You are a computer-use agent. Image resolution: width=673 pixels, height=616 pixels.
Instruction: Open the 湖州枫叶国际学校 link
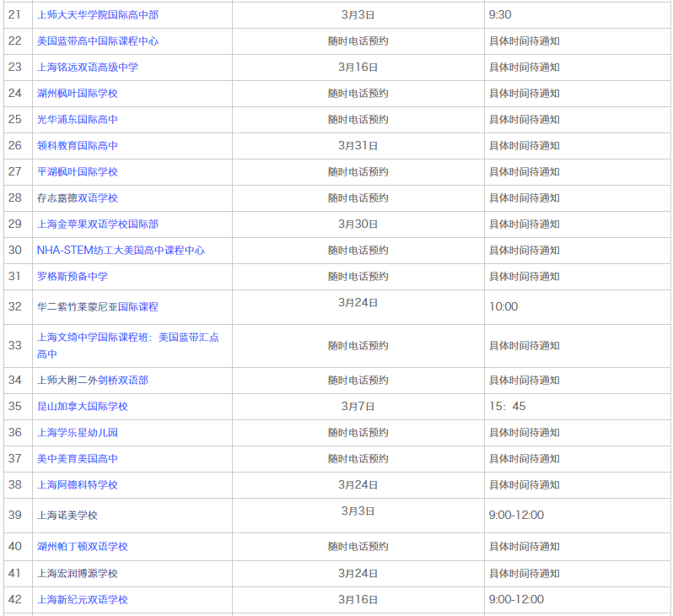pos(78,94)
